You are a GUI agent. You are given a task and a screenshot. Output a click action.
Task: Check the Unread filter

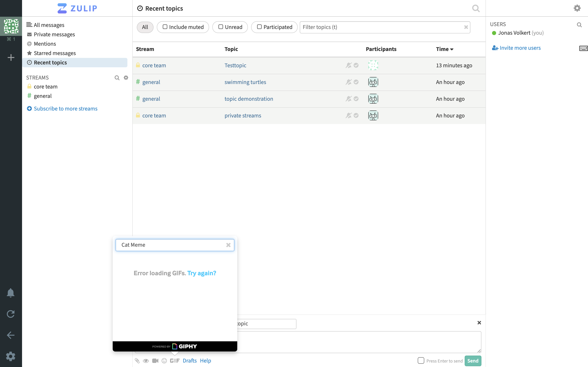pyautogui.click(x=221, y=27)
